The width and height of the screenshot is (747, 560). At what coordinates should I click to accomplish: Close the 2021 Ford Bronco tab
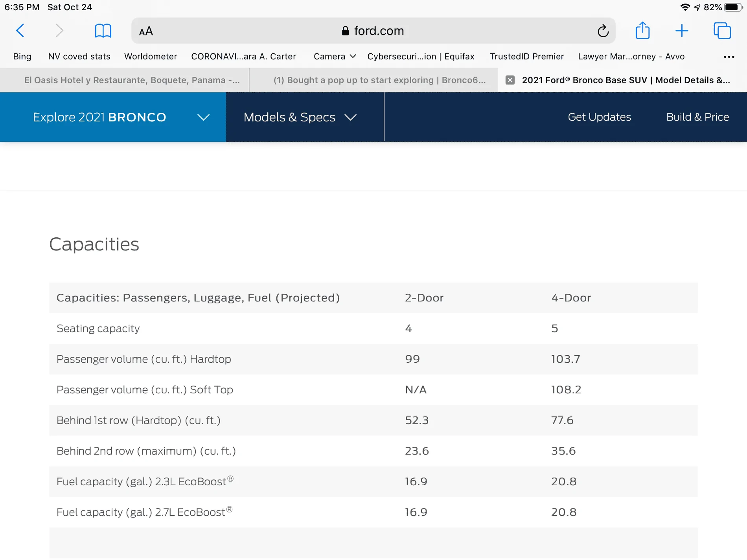pos(510,80)
